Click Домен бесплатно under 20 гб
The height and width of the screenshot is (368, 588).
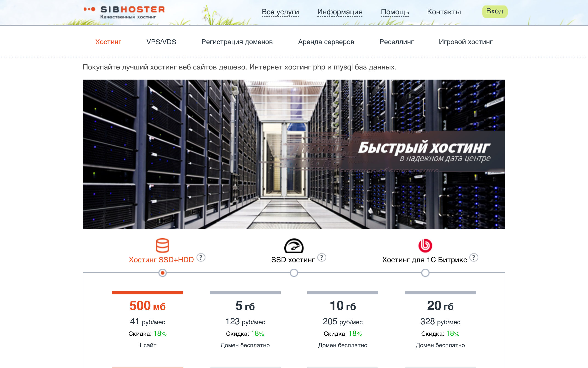pyautogui.click(x=440, y=345)
